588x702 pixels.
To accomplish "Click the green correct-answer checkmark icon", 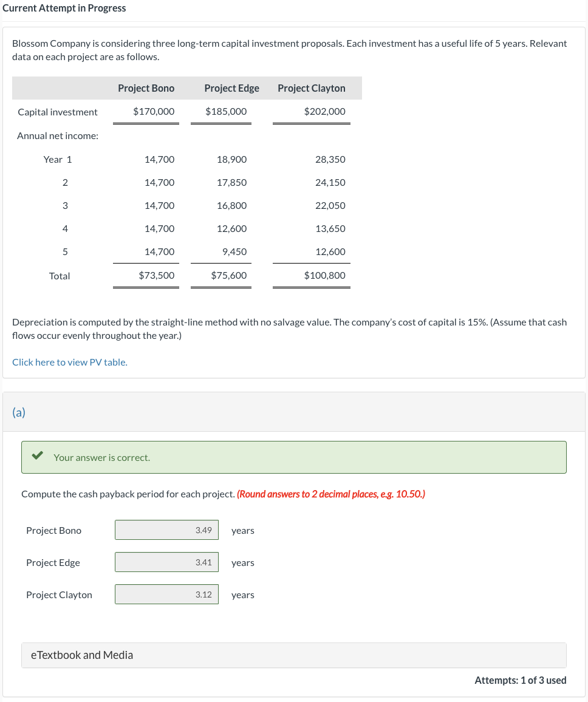I will (x=38, y=456).
